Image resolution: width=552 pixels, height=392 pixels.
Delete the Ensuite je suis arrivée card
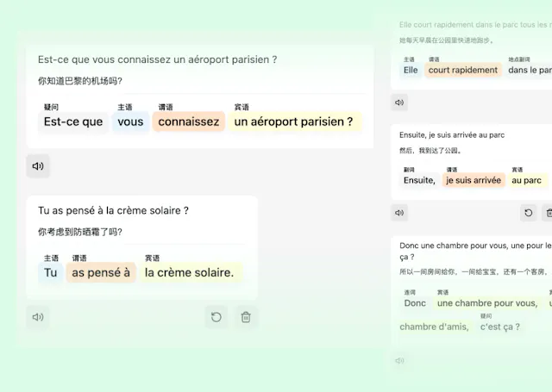pos(548,212)
